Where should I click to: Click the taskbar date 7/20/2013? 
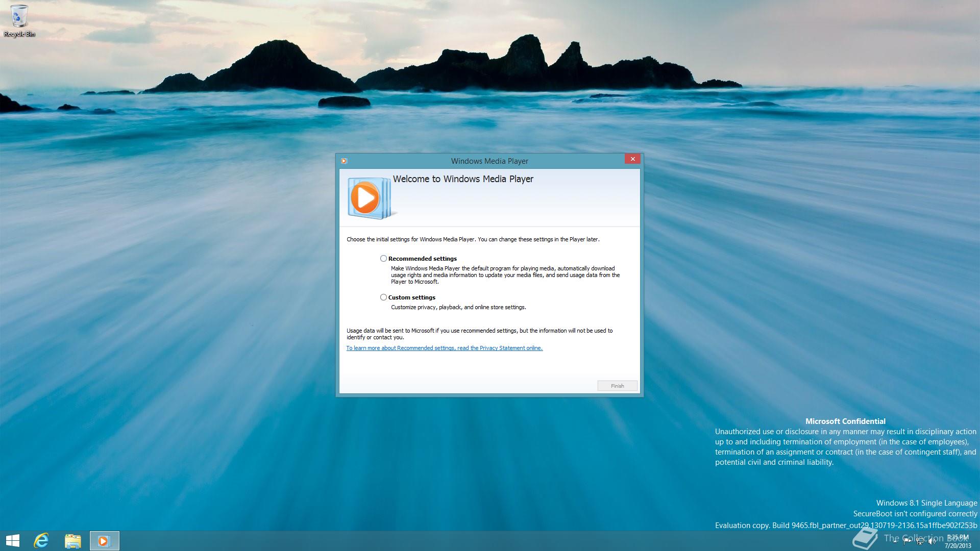pyautogui.click(x=958, y=546)
